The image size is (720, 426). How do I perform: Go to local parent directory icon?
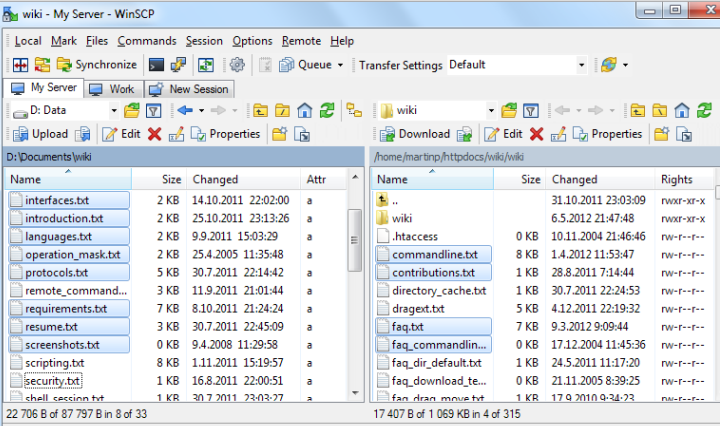pyautogui.click(x=260, y=111)
